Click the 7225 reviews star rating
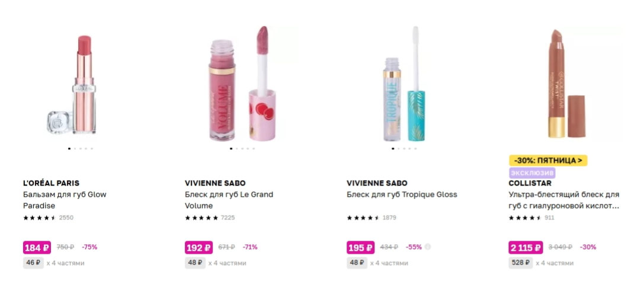 pyautogui.click(x=210, y=218)
